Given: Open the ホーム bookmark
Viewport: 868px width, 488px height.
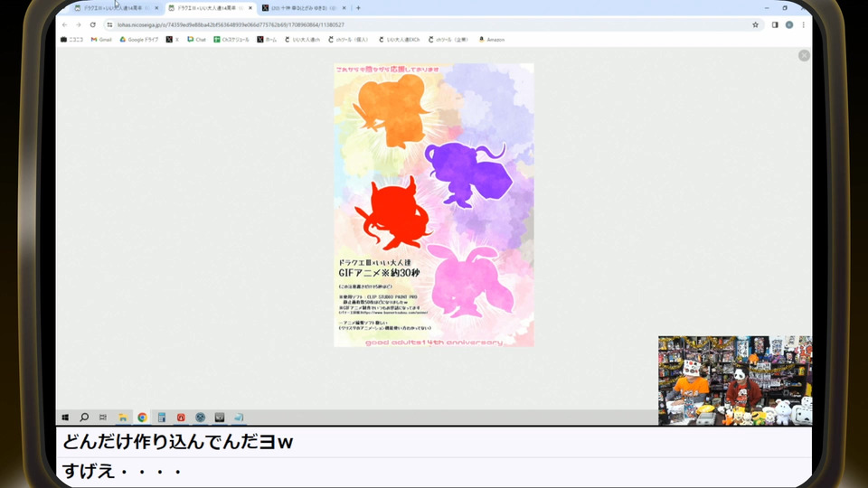Looking at the screenshot, I should [x=267, y=40].
